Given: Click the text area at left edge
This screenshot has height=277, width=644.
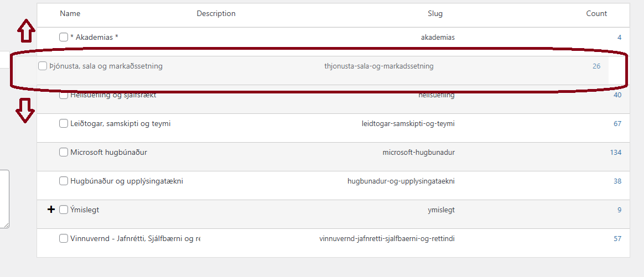Looking at the screenshot, I should click(4, 199).
